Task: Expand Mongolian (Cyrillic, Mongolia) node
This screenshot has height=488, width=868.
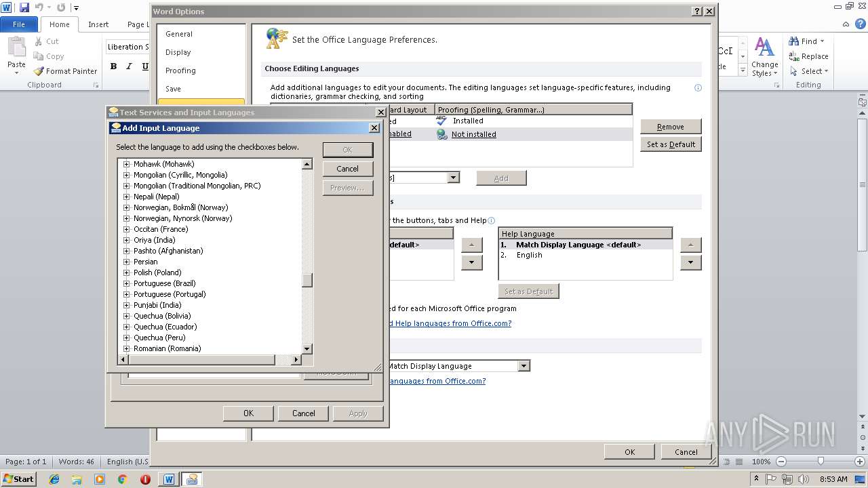Action: click(x=126, y=175)
